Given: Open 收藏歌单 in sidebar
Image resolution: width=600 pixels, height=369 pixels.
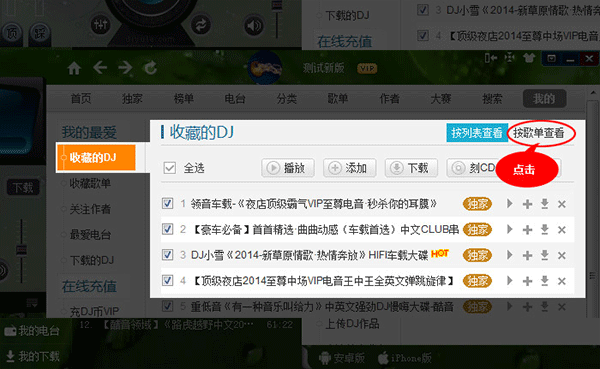Looking at the screenshot, I should coord(90,183).
